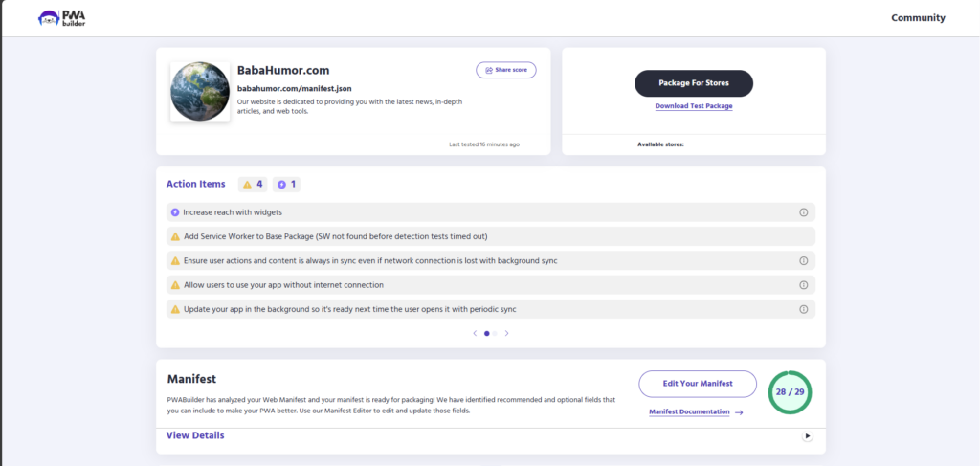Open the Community link
The width and height of the screenshot is (980, 466).
[918, 18]
